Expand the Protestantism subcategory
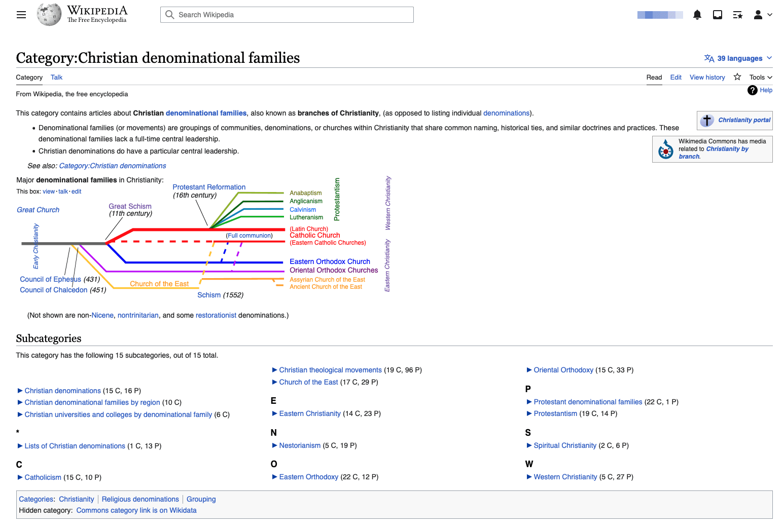 pos(529,413)
